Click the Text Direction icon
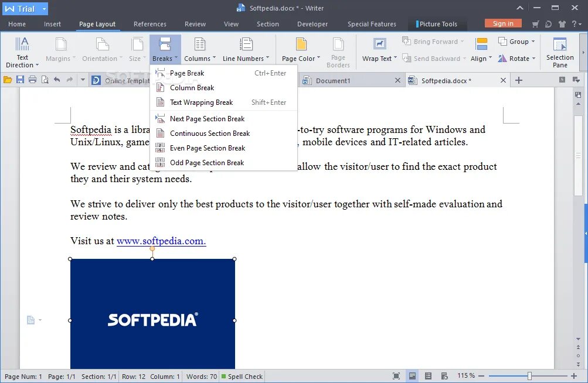This screenshot has height=383, width=588. (22, 44)
